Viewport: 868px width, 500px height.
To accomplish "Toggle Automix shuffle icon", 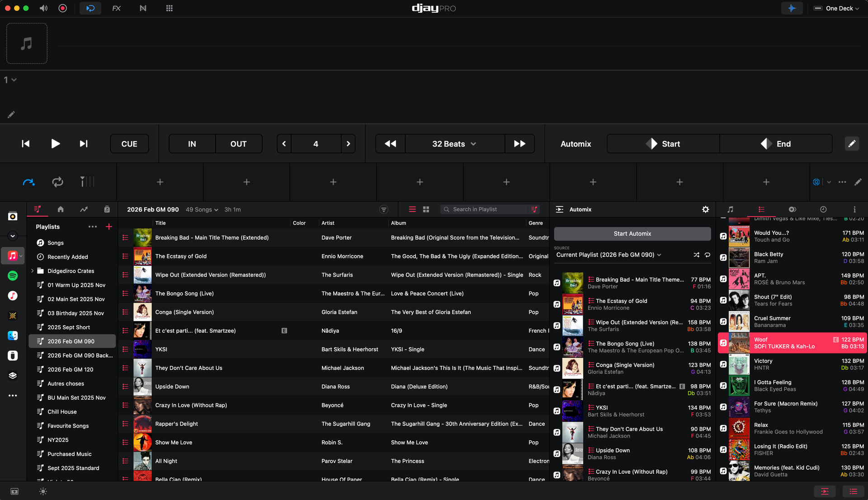I will (696, 255).
